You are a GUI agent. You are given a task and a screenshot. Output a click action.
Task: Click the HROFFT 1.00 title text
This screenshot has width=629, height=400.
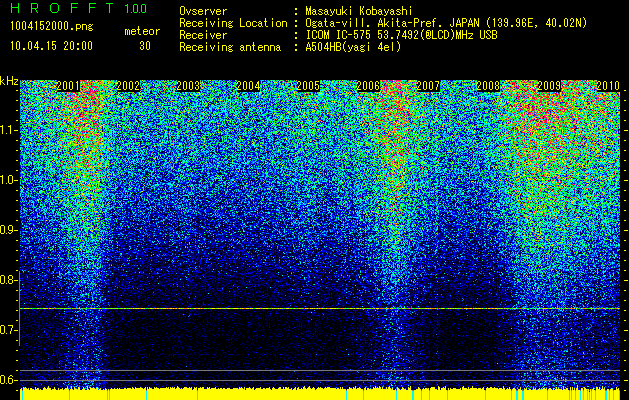point(79,8)
